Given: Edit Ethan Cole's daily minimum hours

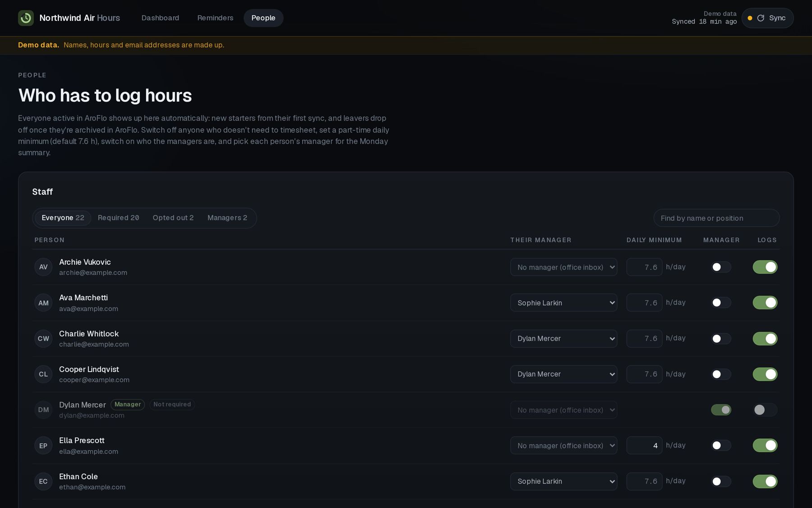Looking at the screenshot, I should point(644,481).
